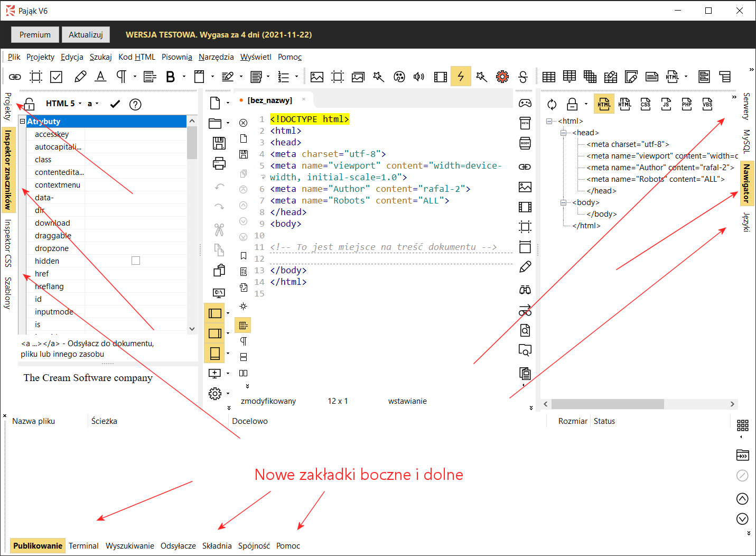Viewport: 756px width, 556px height.
Task: Click the pencil edit icon in the main toolbar
Action: pos(80,77)
